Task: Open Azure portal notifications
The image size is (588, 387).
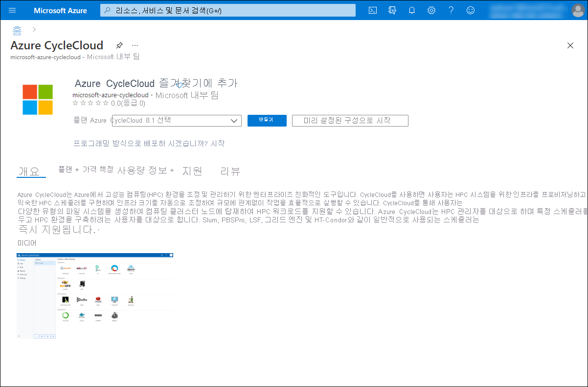Action: 411,10
